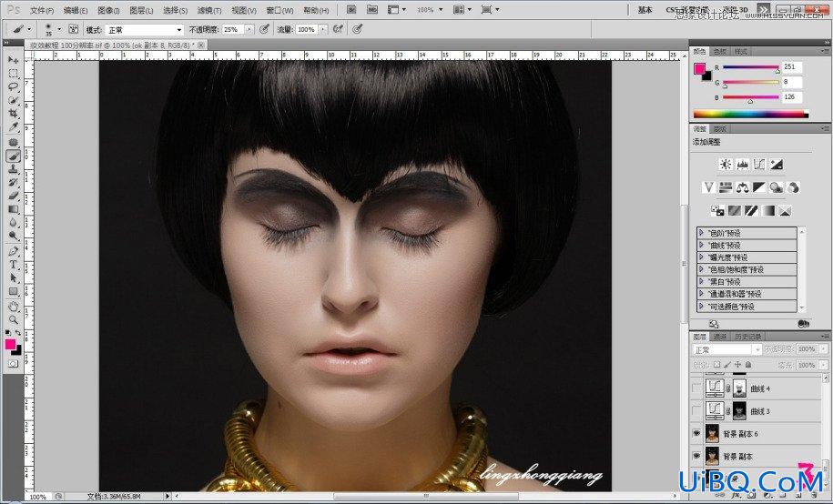Select the Rectangular Marquee tool
The image size is (833, 504).
coord(14,74)
